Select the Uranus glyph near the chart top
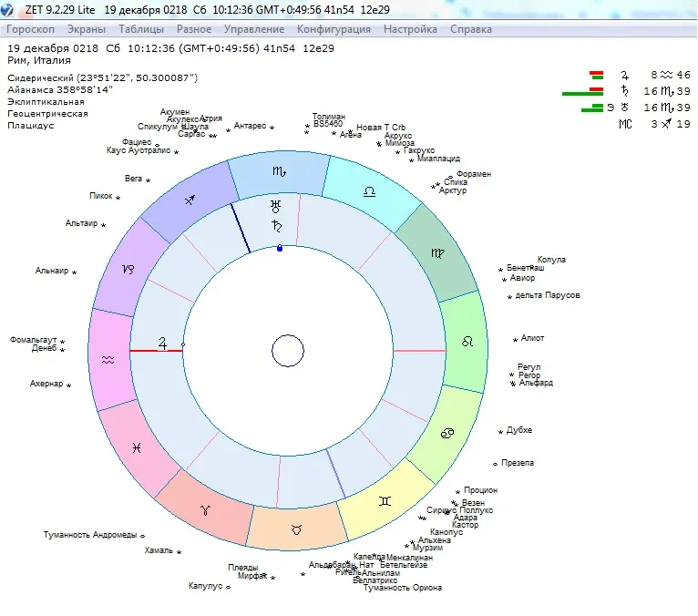The image size is (698, 616). click(274, 206)
